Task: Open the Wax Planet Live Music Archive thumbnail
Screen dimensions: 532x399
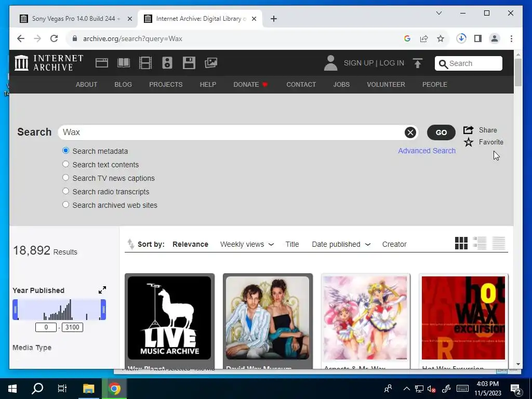Action: 169,318
